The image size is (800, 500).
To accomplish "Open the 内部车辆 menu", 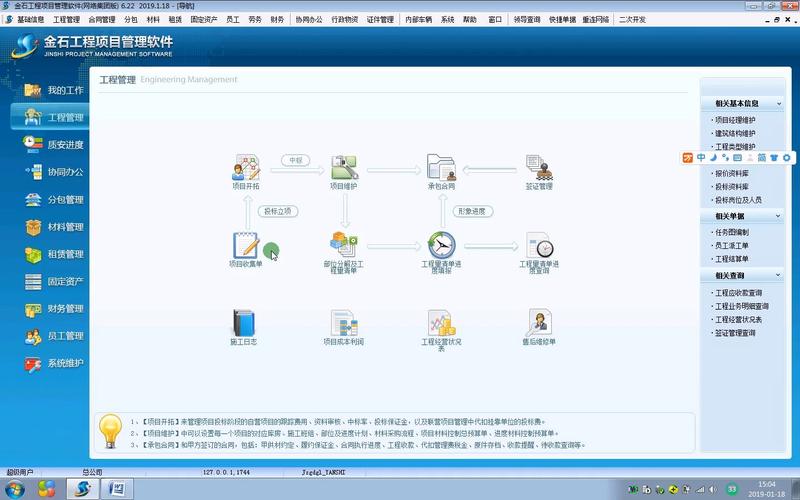I will (x=418, y=19).
